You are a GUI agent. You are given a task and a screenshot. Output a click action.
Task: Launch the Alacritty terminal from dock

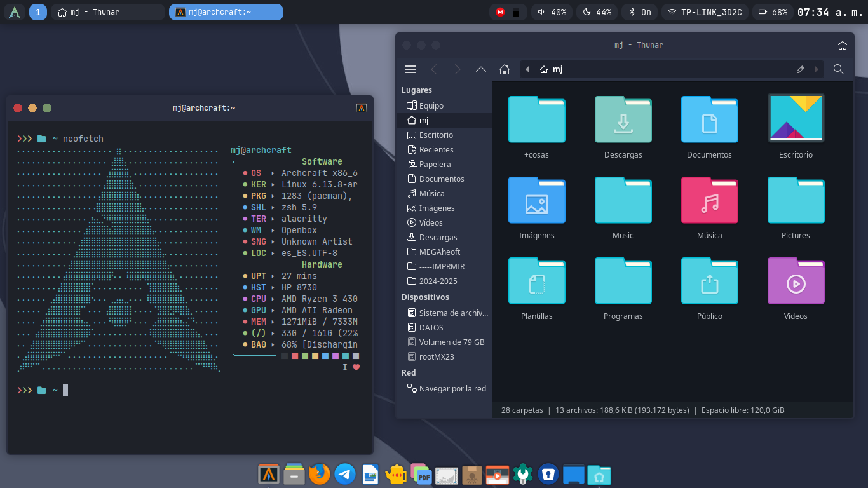(269, 474)
